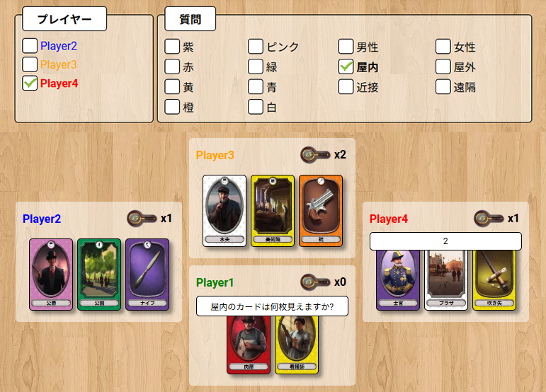Click Player4's answer bubble showing 2
The width and height of the screenshot is (546, 392).
click(445, 241)
